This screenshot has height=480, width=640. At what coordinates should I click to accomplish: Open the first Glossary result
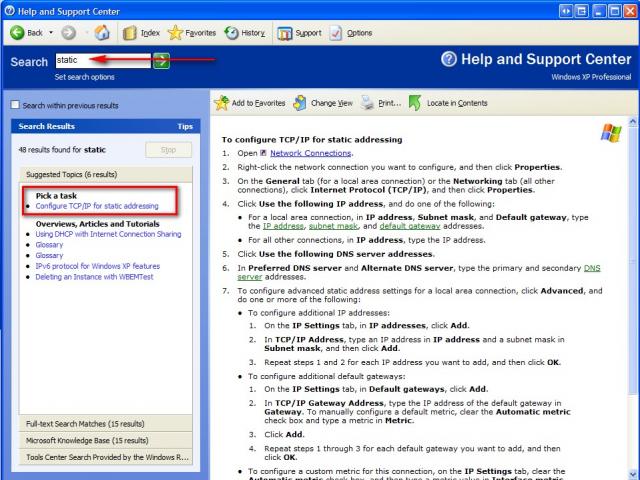pyautogui.click(x=49, y=245)
